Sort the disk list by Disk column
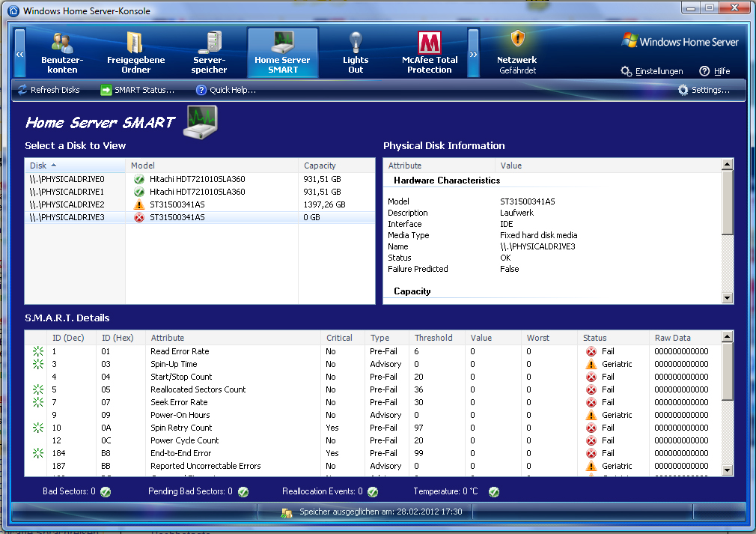 tap(75, 166)
